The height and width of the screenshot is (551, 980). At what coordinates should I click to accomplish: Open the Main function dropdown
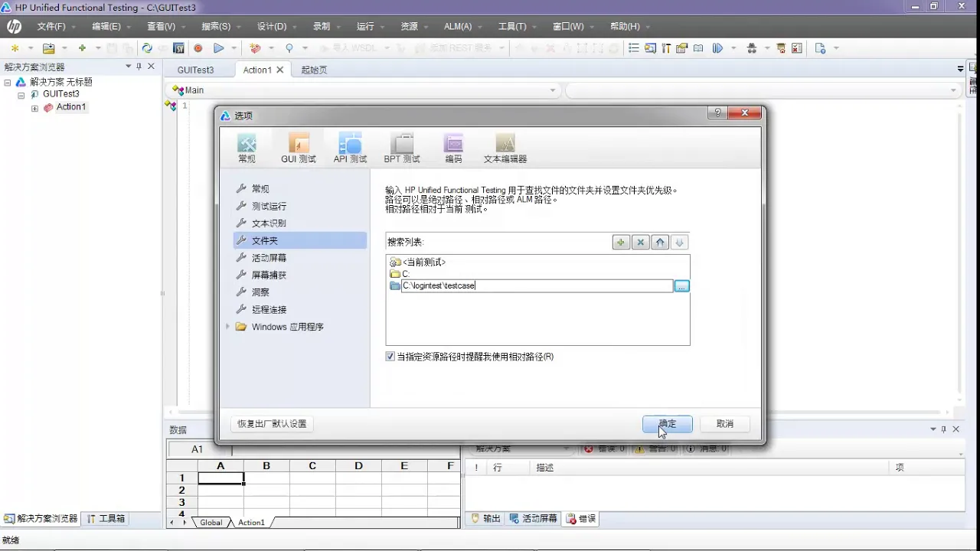coord(553,90)
